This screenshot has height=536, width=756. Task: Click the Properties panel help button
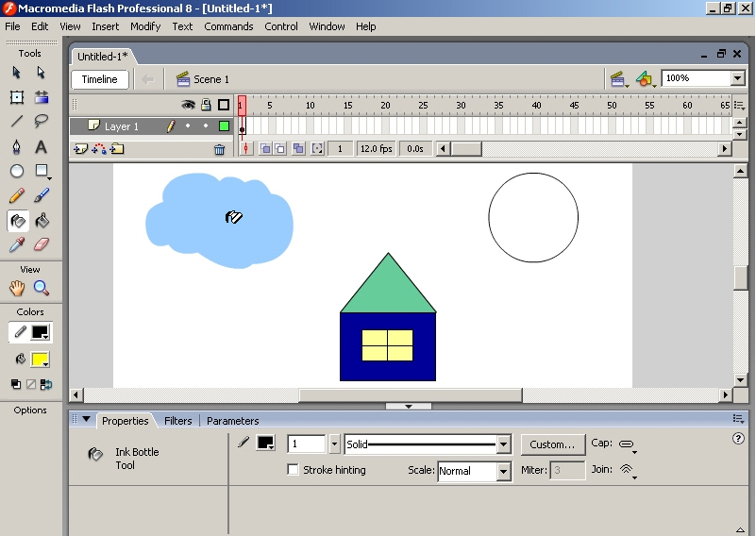coord(738,438)
